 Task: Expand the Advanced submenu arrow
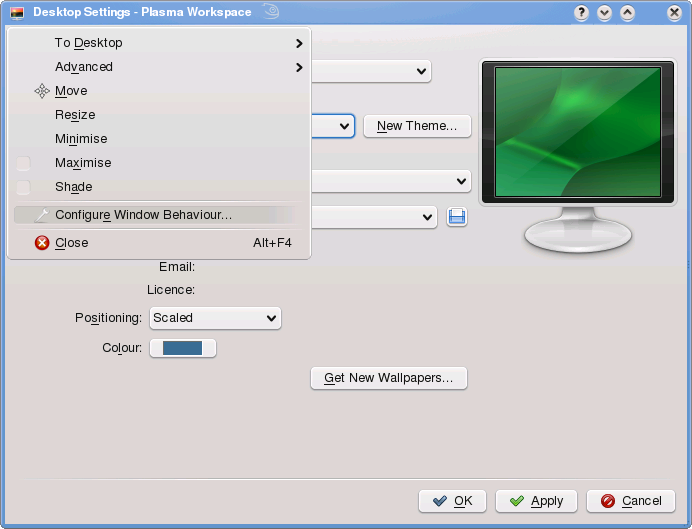(x=299, y=67)
